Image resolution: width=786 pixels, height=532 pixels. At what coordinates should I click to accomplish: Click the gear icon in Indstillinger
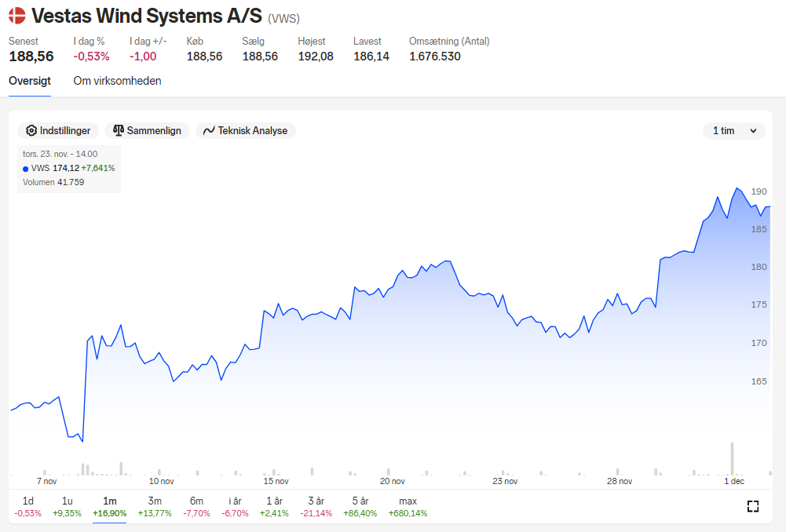tap(31, 131)
